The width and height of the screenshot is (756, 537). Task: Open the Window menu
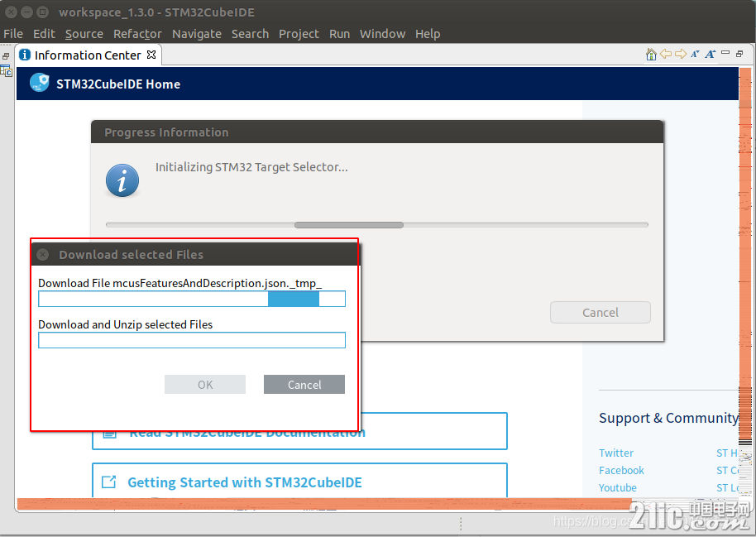[x=382, y=34]
